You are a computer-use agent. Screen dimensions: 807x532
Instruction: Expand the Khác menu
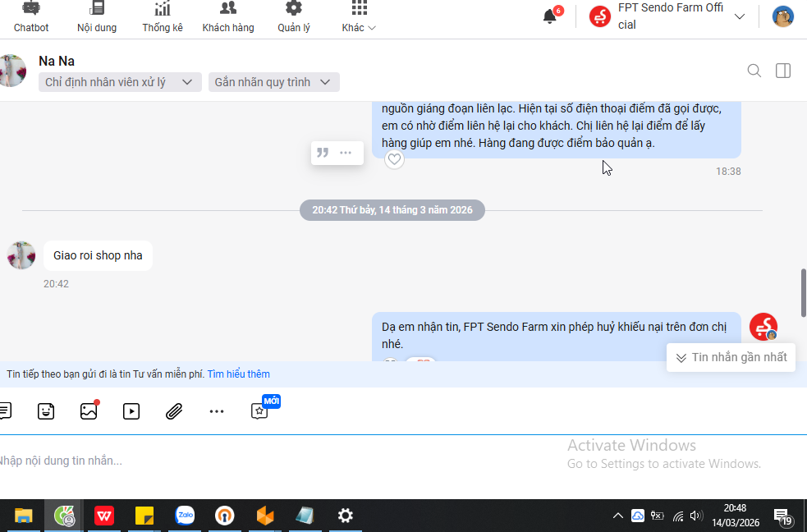pos(359,17)
